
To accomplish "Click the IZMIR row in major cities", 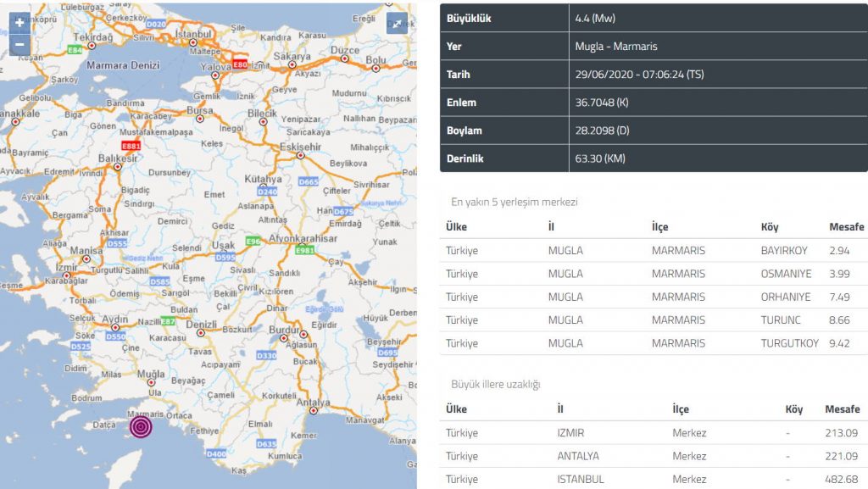I will point(654,433).
